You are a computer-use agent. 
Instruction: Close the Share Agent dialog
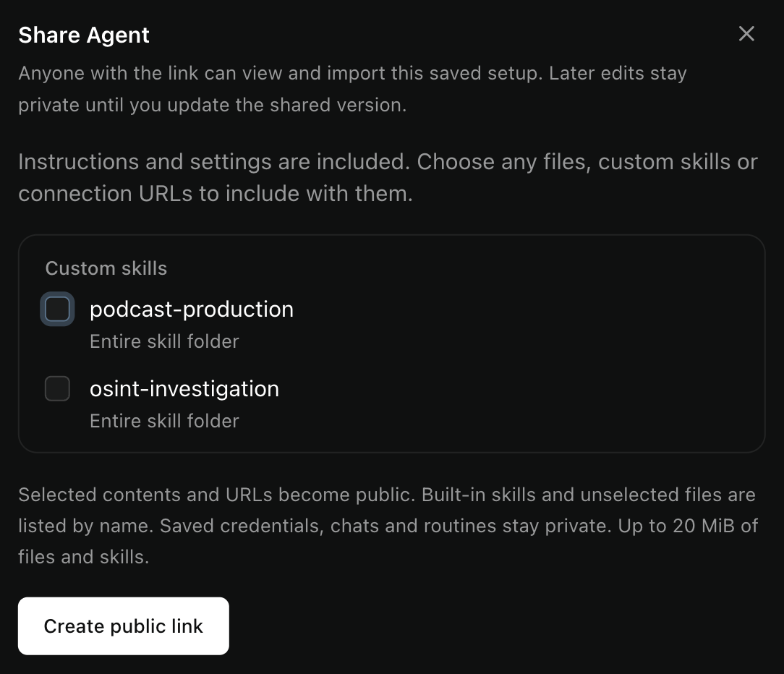click(x=746, y=34)
